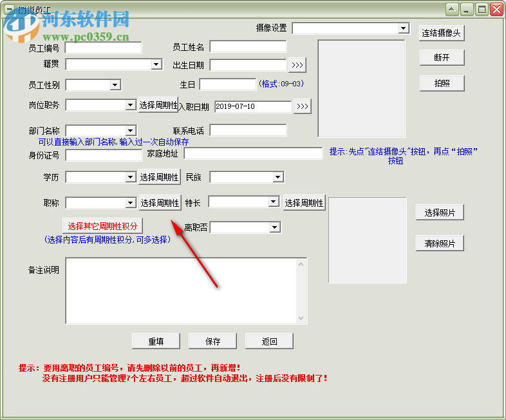The height and width of the screenshot is (420, 506).
Task: Click the 备注说明 scrollbar down arrow
Action: (301, 318)
